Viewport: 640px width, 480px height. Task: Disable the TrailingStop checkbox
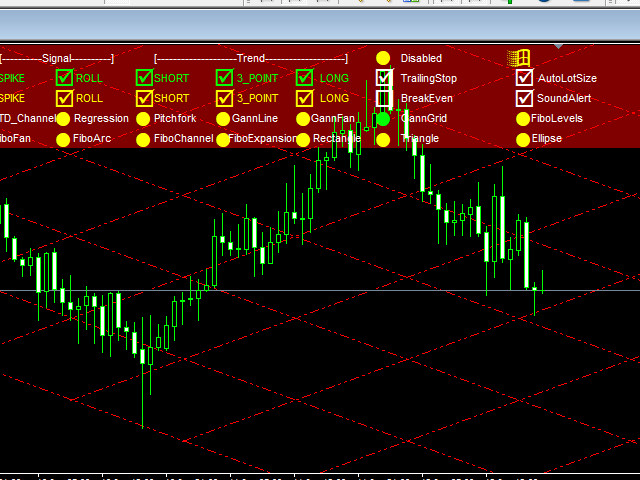point(384,78)
